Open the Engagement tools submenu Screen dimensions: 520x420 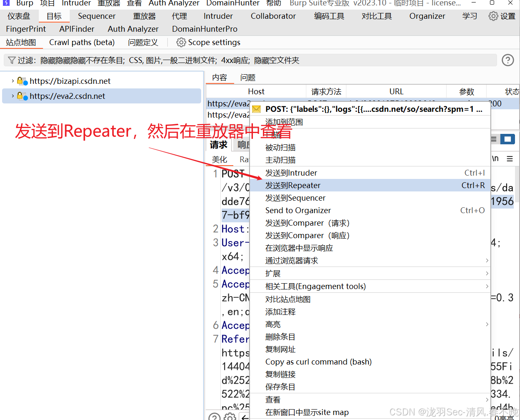click(x=370, y=286)
